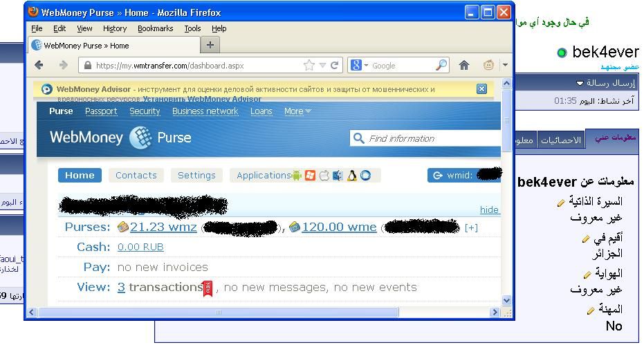
Task: Open the Edit menu
Action: (59, 28)
